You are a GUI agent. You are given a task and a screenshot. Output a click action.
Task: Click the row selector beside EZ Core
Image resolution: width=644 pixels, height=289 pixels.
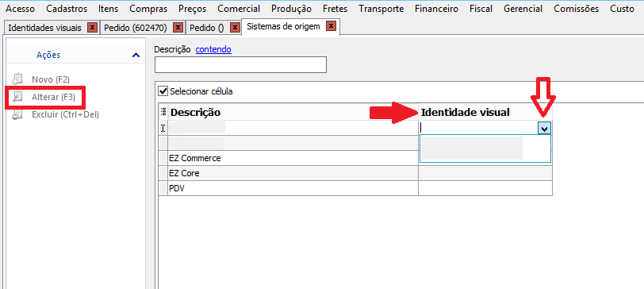click(163, 174)
